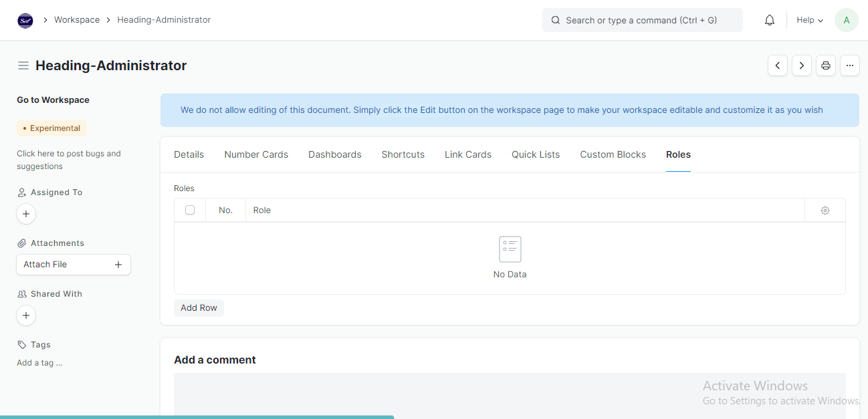Screen dimensions: 868x419
Task: Open the Quick Lists tab
Action: tap(536, 154)
